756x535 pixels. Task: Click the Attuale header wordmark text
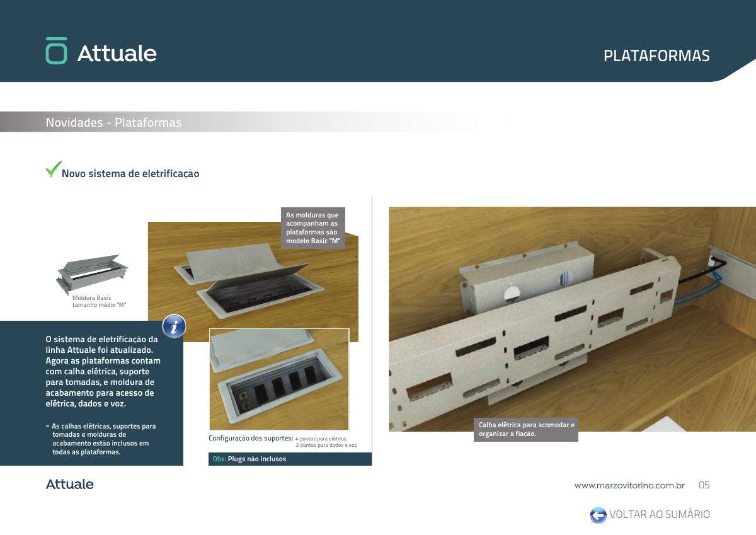(x=117, y=53)
